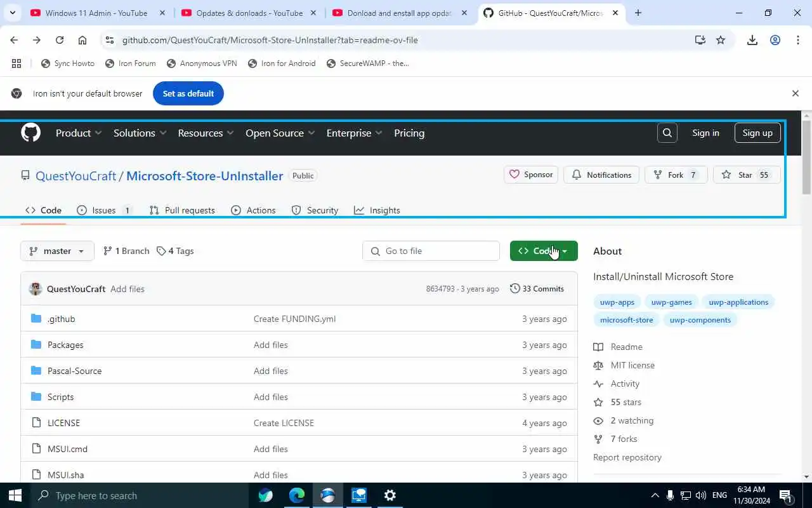Dismiss the default browser notification bar
The width and height of the screenshot is (812, 508).
[x=796, y=93]
